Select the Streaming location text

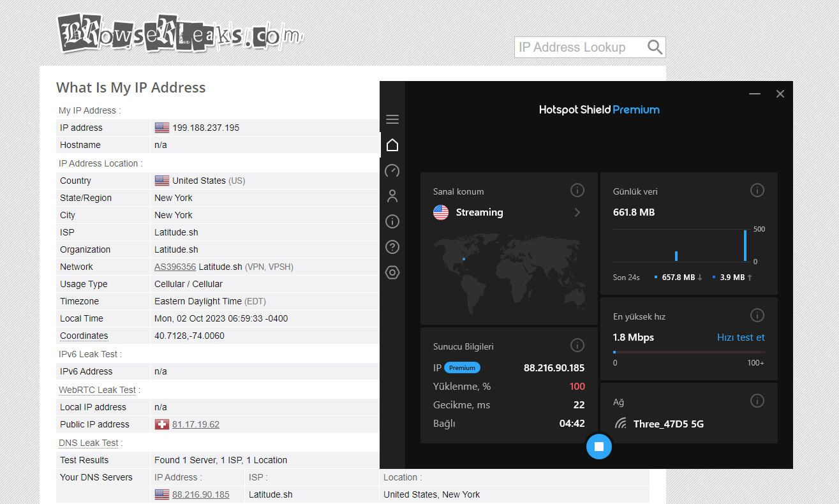(x=479, y=212)
